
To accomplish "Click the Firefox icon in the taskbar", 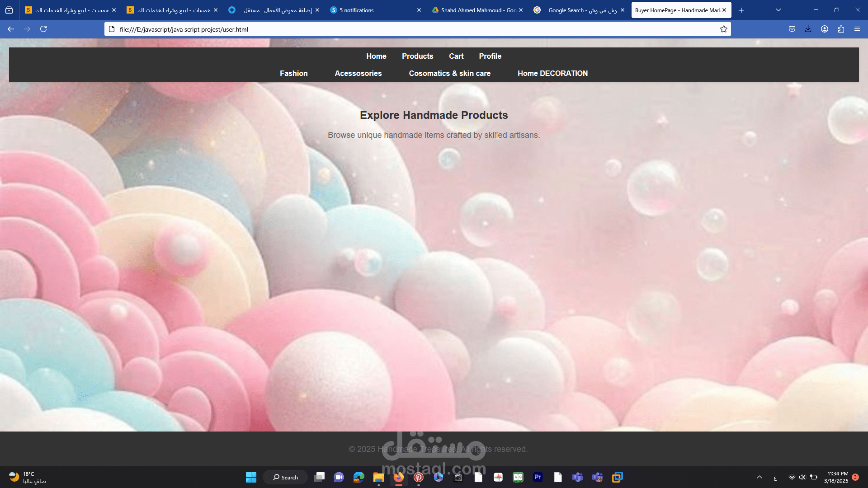I will coord(398,477).
